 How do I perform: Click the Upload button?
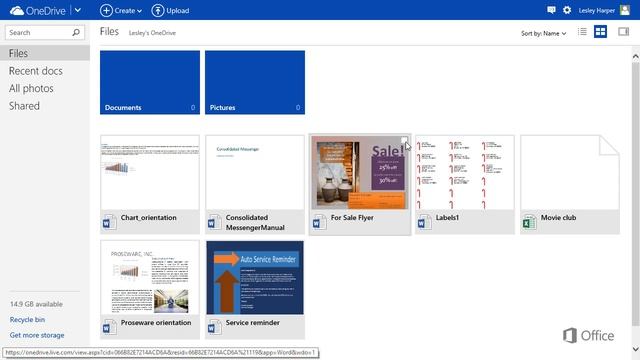[170, 11]
